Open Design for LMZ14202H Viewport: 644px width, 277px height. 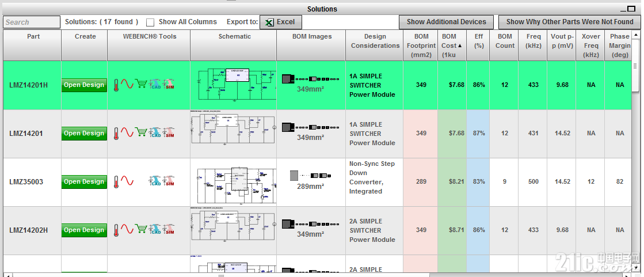click(x=84, y=230)
